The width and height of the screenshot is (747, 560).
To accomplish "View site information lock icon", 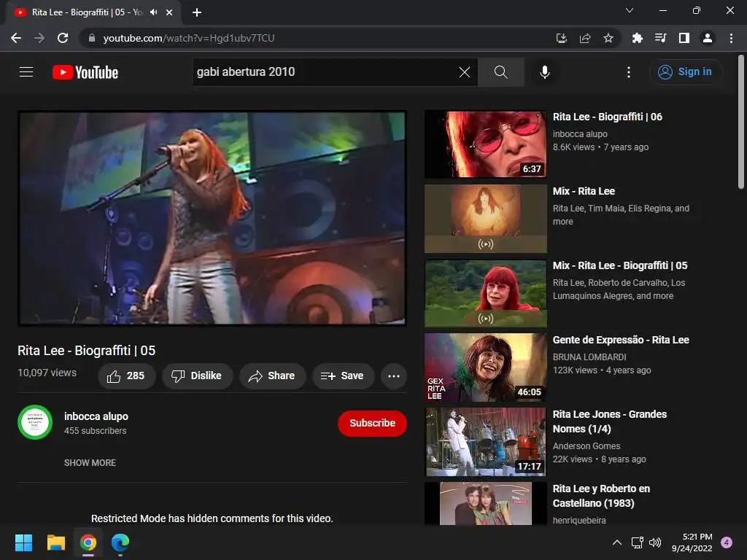I will [92, 38].
